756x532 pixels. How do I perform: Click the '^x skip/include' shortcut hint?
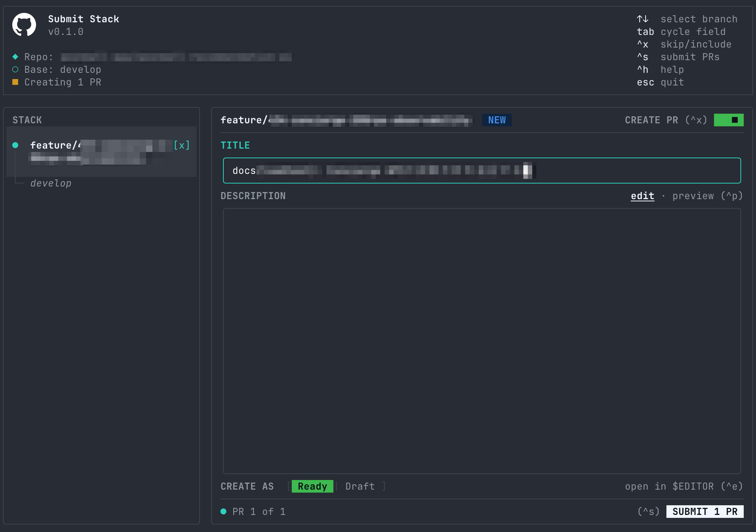pos(684,44)
